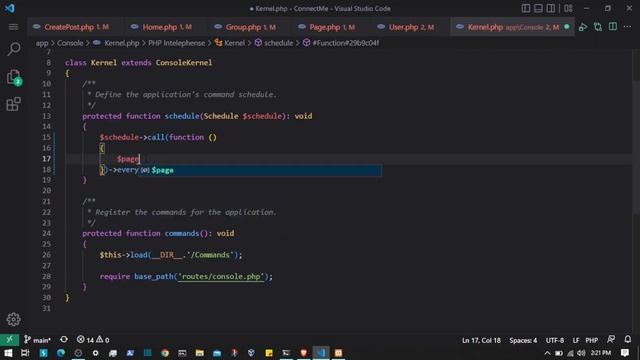Click line number 13 in the gutter
This screenshot has width=640, height=360.
point(47,116)
